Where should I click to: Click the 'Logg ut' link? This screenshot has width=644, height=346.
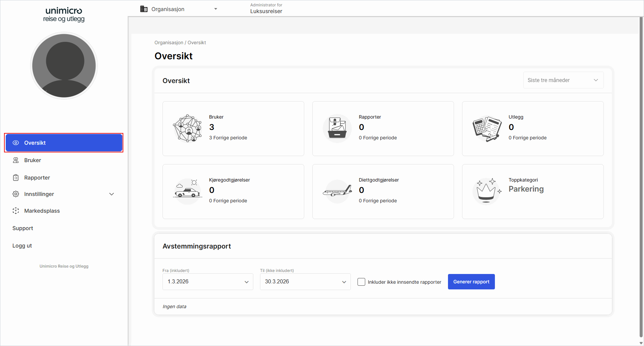click(x=22, y=246)
